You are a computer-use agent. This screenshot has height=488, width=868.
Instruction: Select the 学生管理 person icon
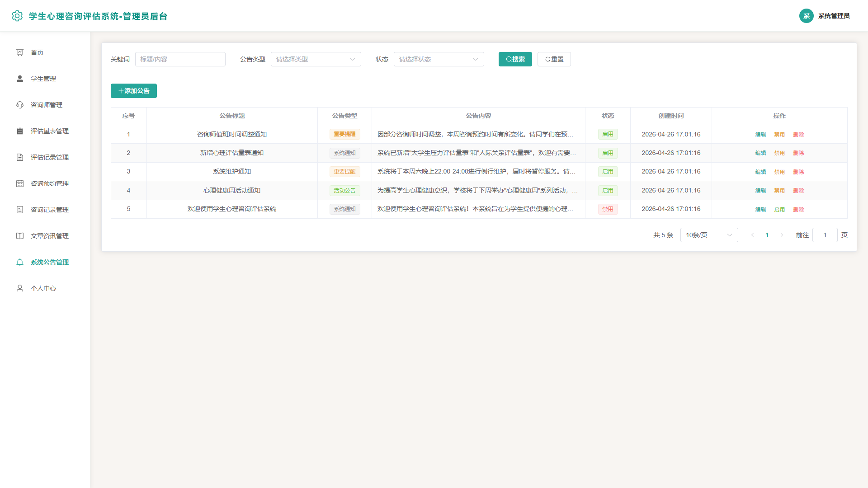[20, 79]
